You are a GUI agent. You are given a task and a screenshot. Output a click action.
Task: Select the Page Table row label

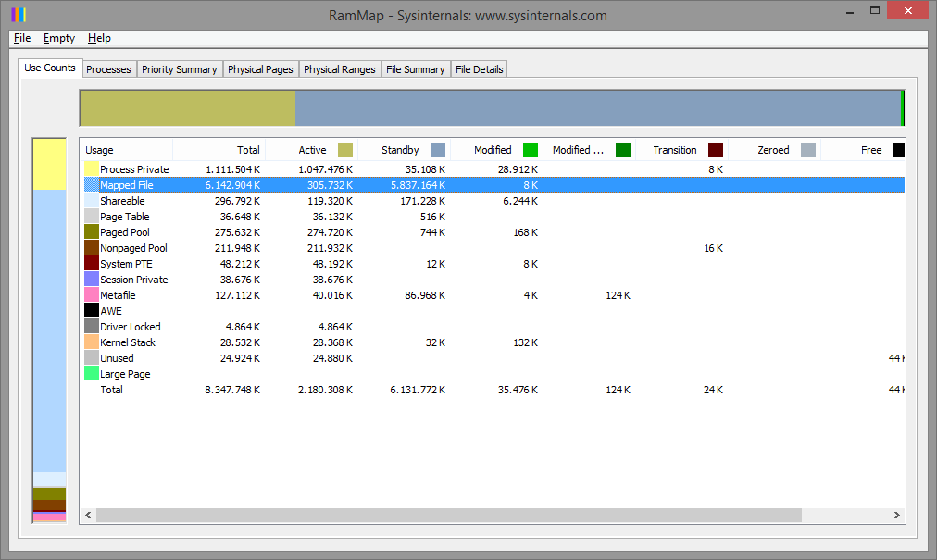[125, 217]
